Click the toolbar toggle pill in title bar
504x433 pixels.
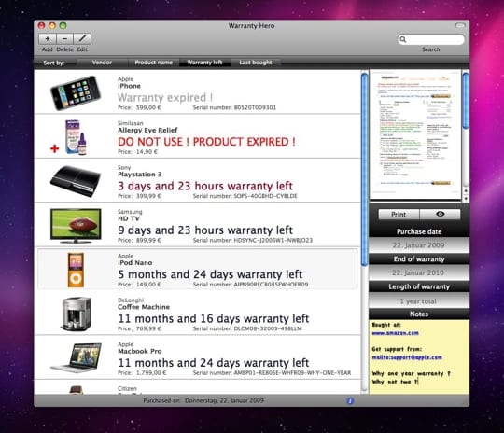(x=460, y=25)
